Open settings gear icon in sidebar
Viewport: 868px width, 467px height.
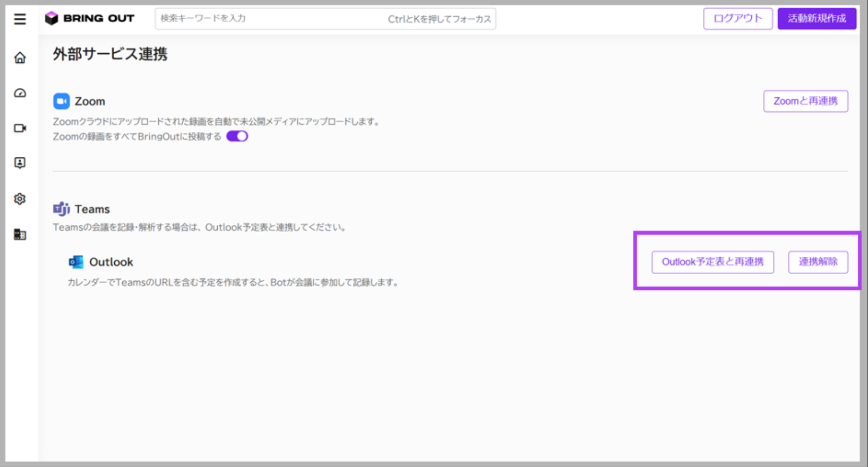(20, 198)
